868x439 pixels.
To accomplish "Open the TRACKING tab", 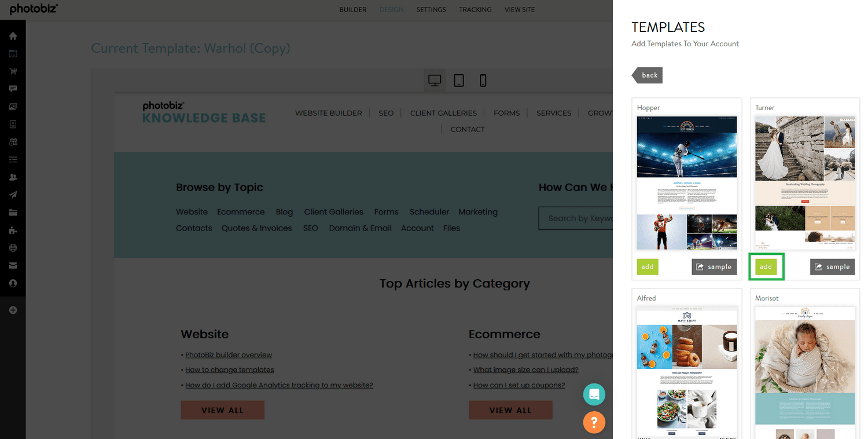I will tap(476, 10).
